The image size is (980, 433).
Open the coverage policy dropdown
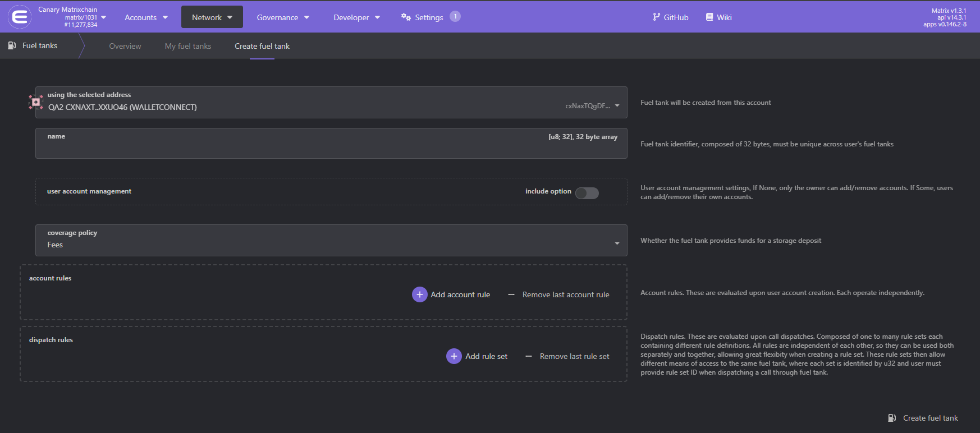point(331,240)
